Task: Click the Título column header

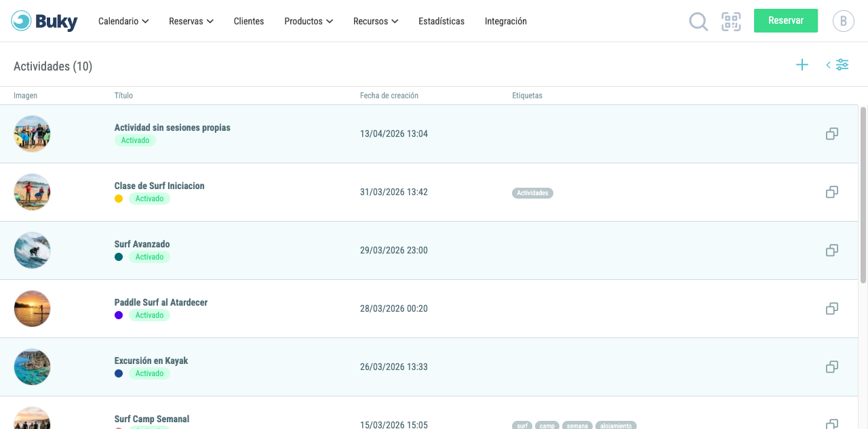Action: point(123,96)
